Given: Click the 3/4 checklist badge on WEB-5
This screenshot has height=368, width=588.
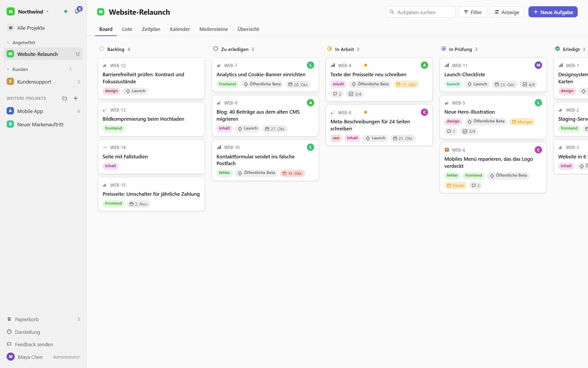Looking at the screenshot, I should click(469, 131).
